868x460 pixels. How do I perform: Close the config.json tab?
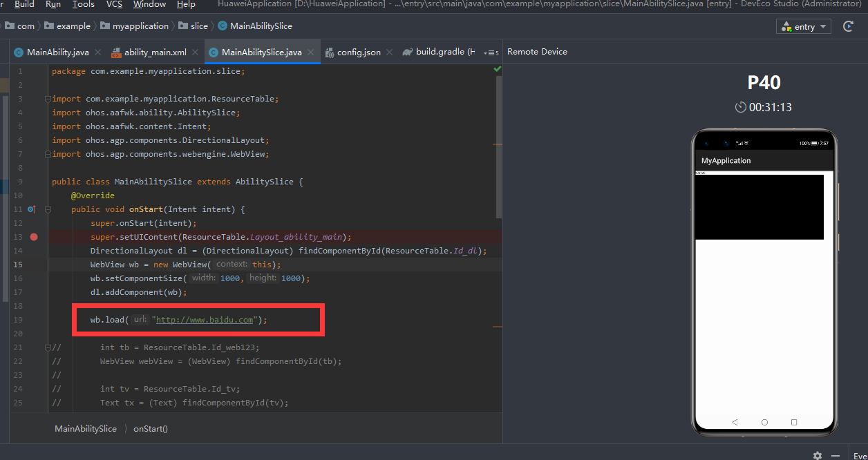click(x=390, y=52)
